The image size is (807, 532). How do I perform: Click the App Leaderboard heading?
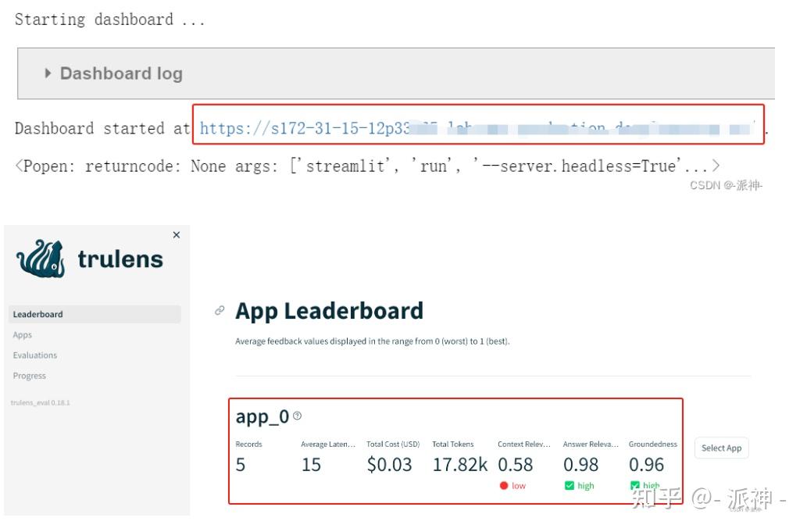coord(329,311)
